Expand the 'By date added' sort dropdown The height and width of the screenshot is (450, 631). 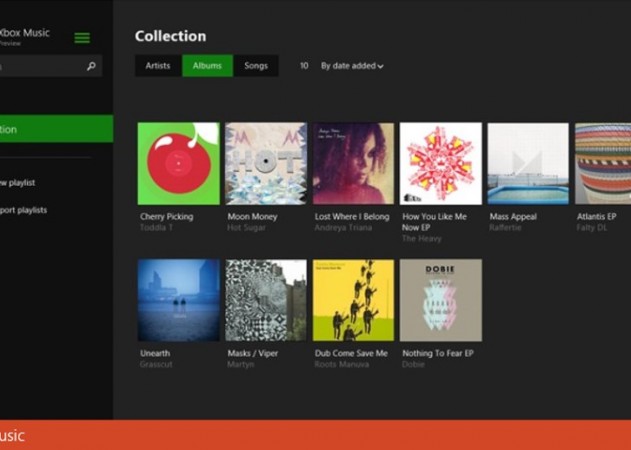(352, 66)
